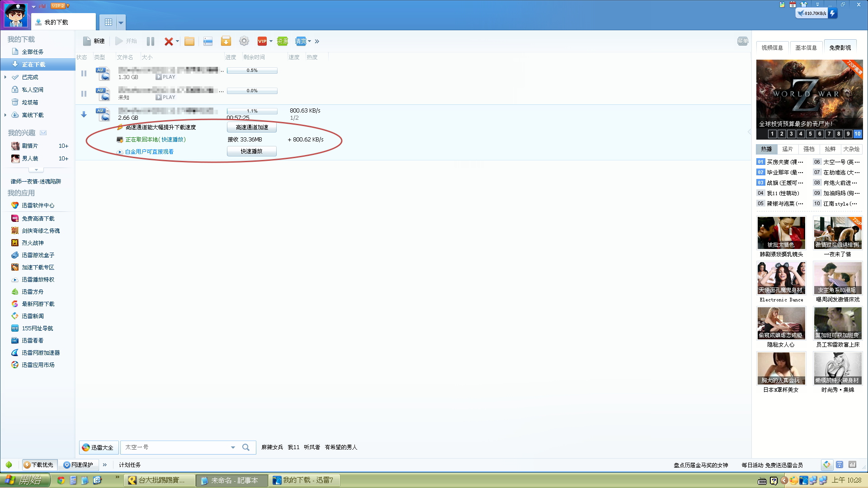Select the 猛片 movie tab
This screenshot has width=868, height=488.
point(788,149)
